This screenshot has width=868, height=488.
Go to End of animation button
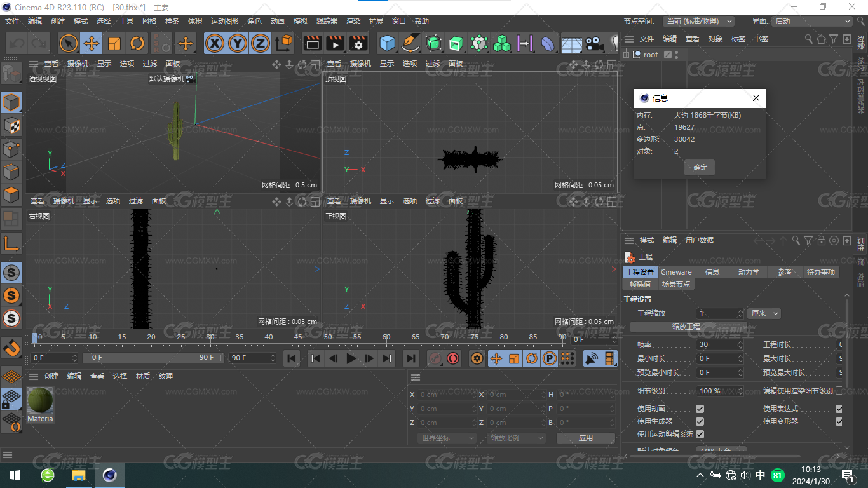point(411,358)
